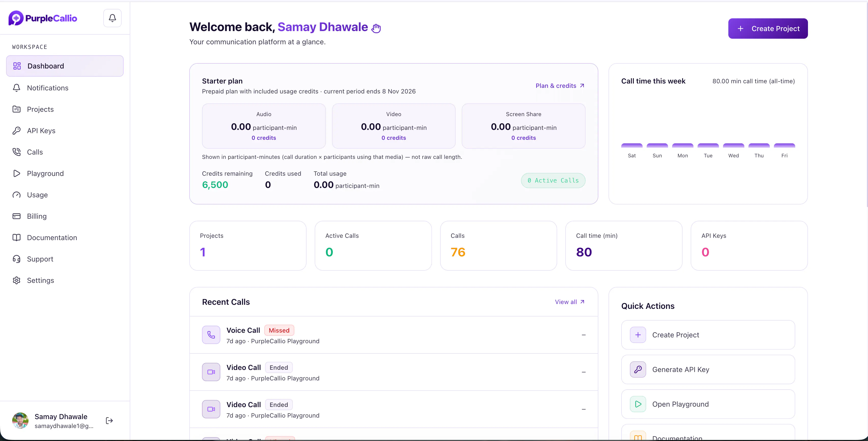
Task: Click View all in Recent Calls
Action: click(x=570, y=302)
